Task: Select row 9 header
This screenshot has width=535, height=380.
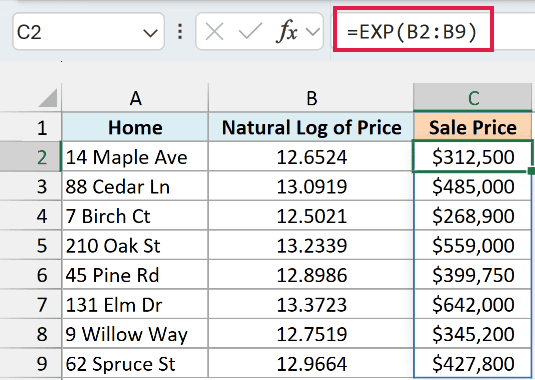Action: [31, 363]
